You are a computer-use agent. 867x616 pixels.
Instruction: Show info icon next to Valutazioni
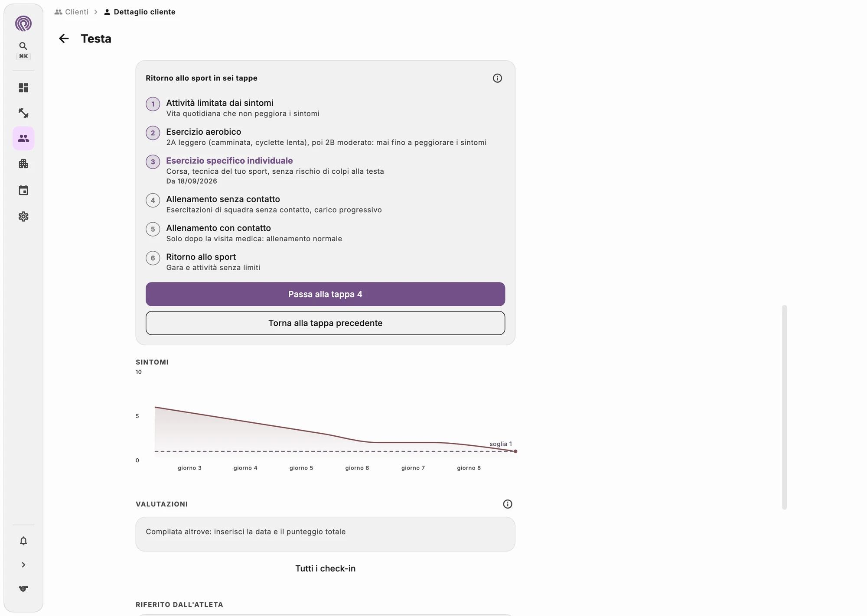[507, 504]
